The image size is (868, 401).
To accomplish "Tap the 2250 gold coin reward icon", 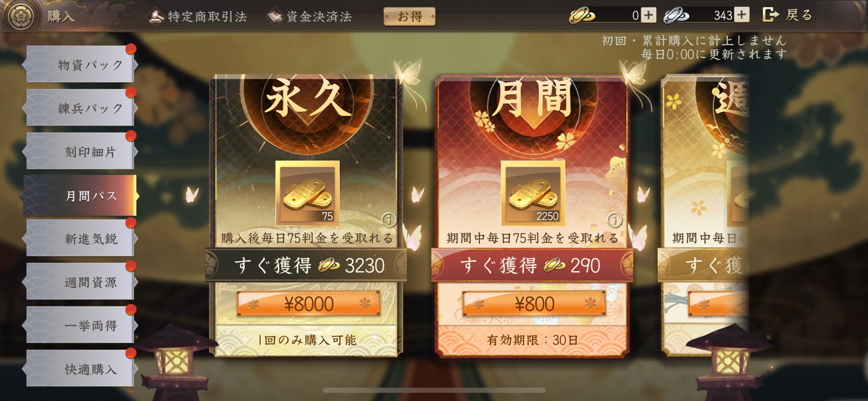I will click(533, 193).
